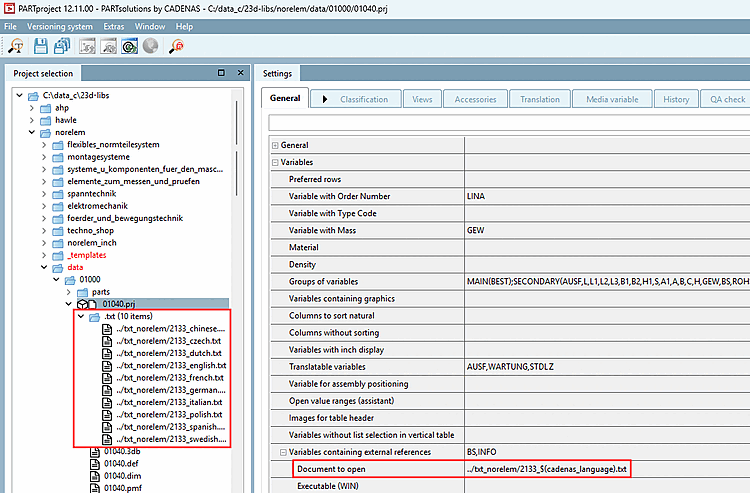Click the Save all toolbar icon
Screen dimensions: 750x493
(61, 46)
